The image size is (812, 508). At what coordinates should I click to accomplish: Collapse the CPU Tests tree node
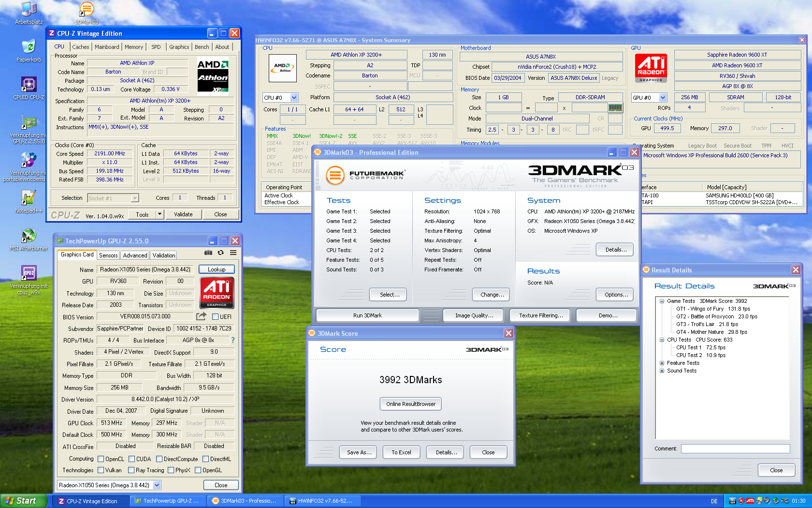click(x=662, y=340)
